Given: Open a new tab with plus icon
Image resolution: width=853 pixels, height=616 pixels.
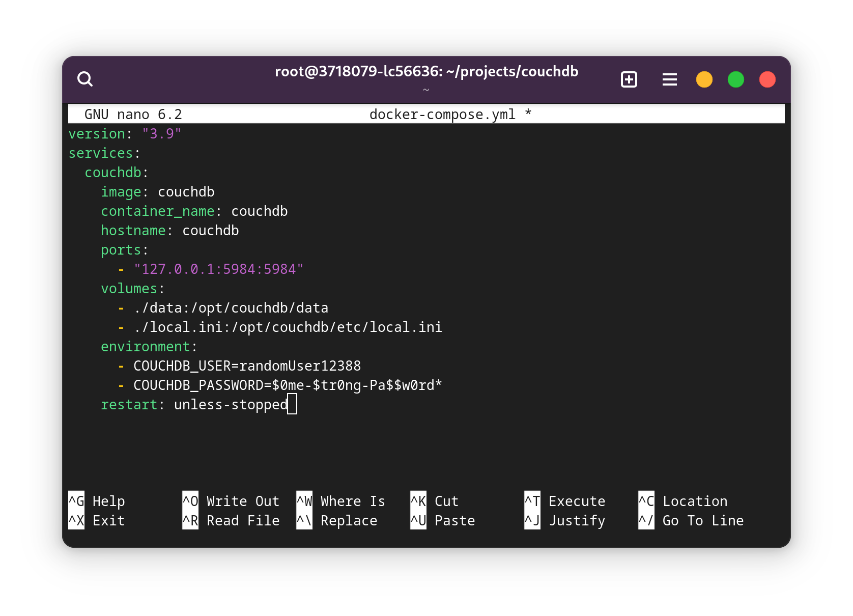Looking at the screenshot, I should click(629, 79).
